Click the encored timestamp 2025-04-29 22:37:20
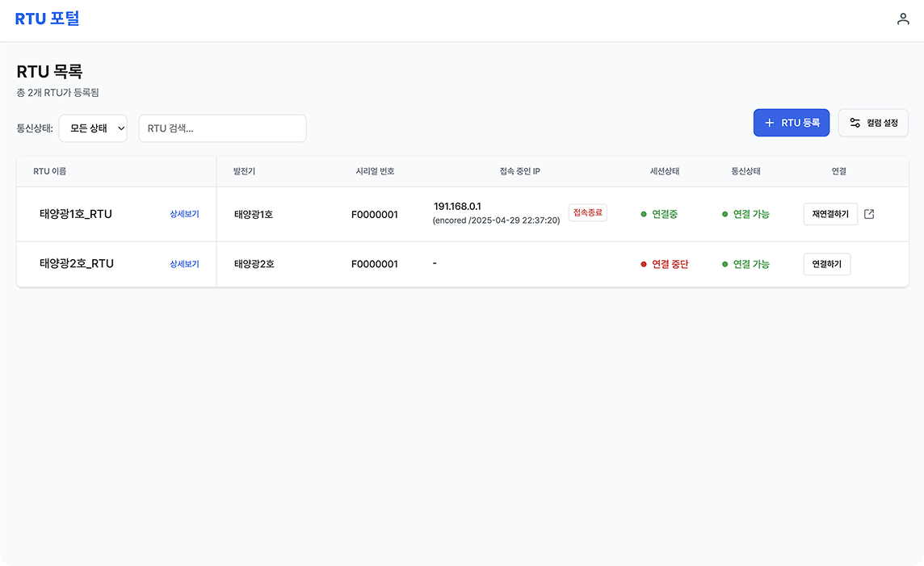This screenshot has width=924, height=566. click(x=496, y=220)
